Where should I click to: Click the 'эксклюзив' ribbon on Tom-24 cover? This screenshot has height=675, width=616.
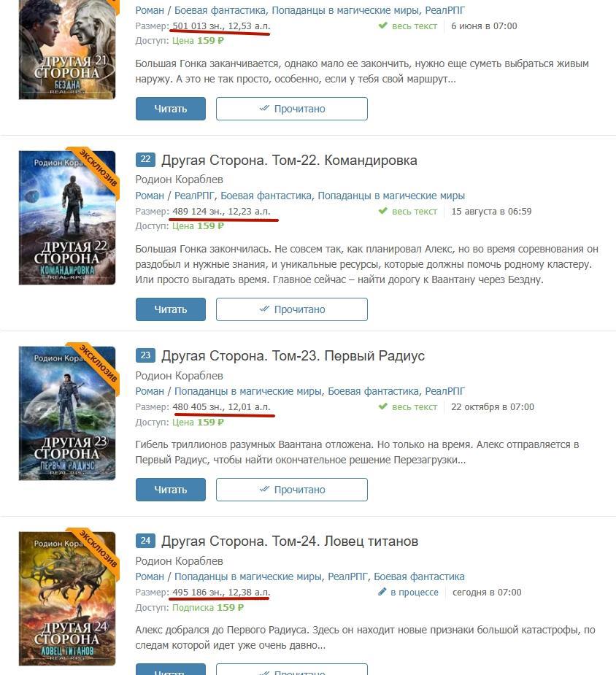(98, 549)
